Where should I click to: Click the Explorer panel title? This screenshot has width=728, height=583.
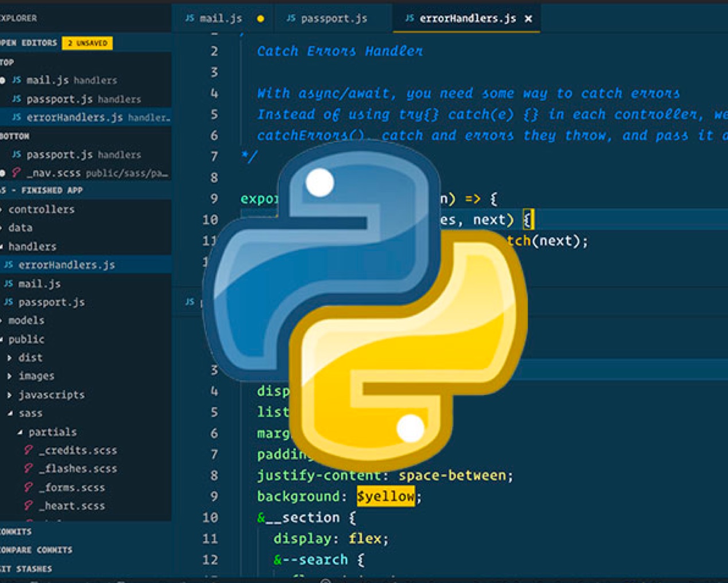click(18, 18)
